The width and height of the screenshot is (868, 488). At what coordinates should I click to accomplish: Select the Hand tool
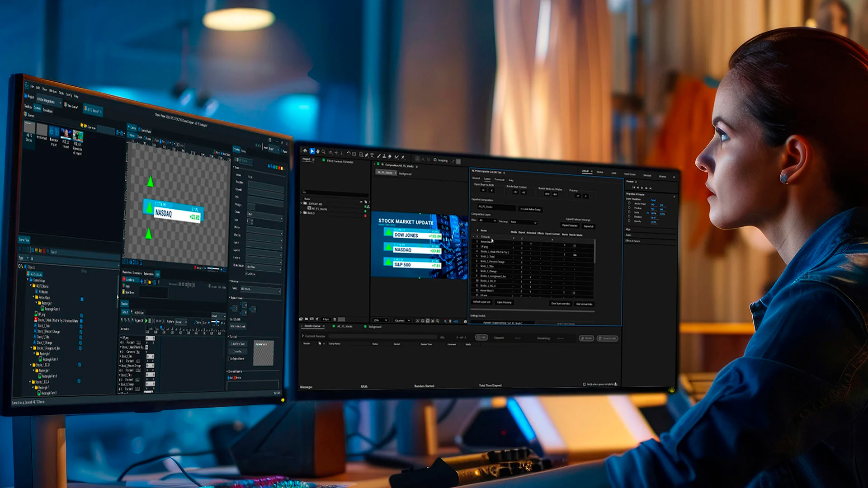pyautogui.click(x=318, y=152)
